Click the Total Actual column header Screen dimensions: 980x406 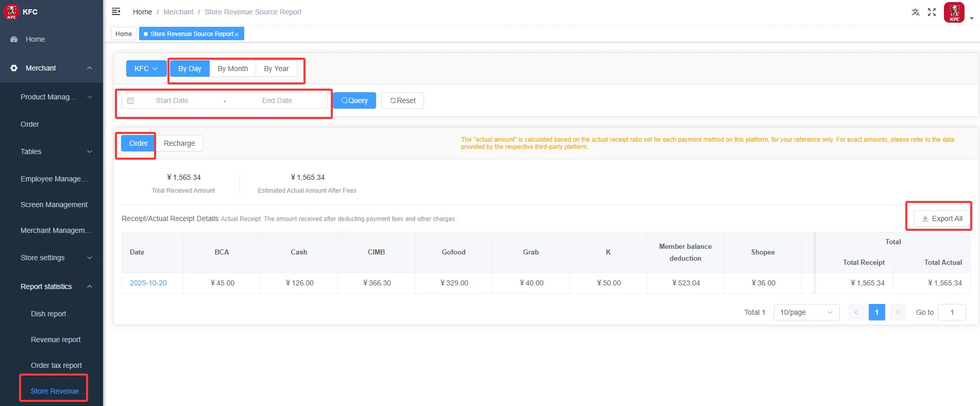click(x=932, y=262)
